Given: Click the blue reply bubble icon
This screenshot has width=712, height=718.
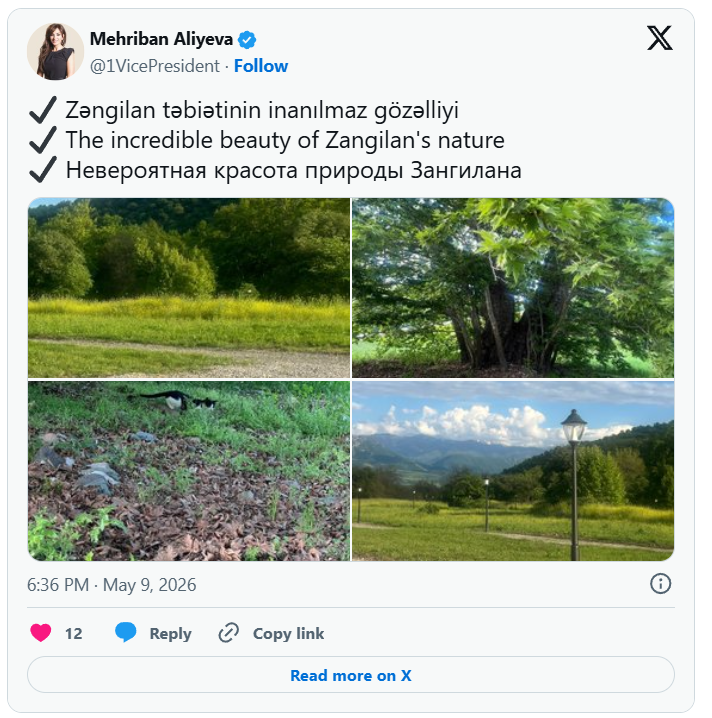Looking at the screenshot, I should [x=125, y=632].
